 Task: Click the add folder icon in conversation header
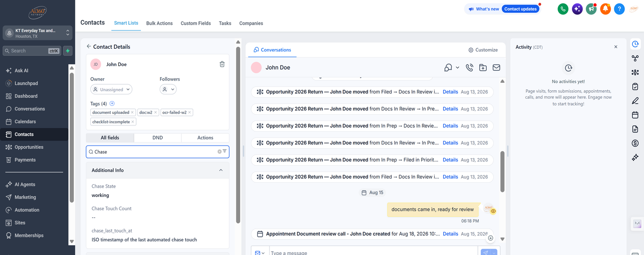(x=483, y=67)
